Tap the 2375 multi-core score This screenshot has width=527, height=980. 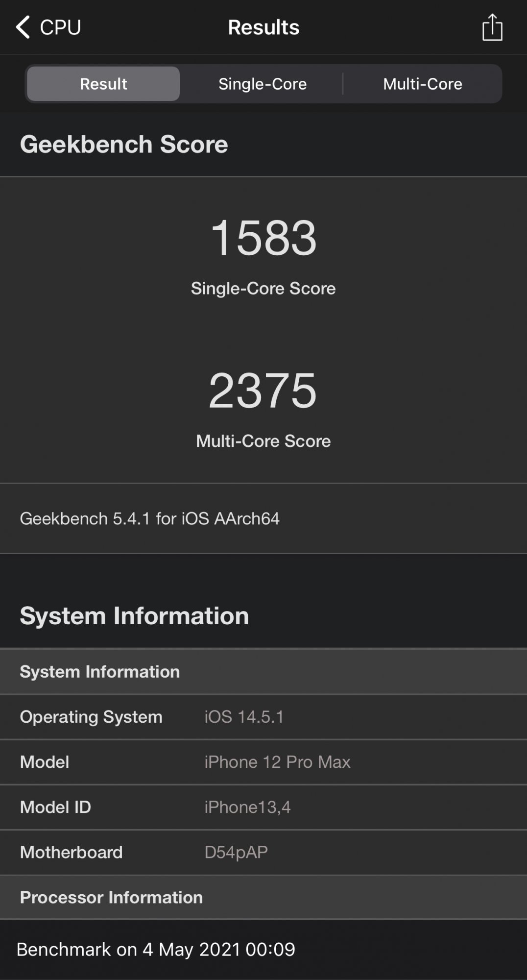pyautogui.click(x=263, y=391)
